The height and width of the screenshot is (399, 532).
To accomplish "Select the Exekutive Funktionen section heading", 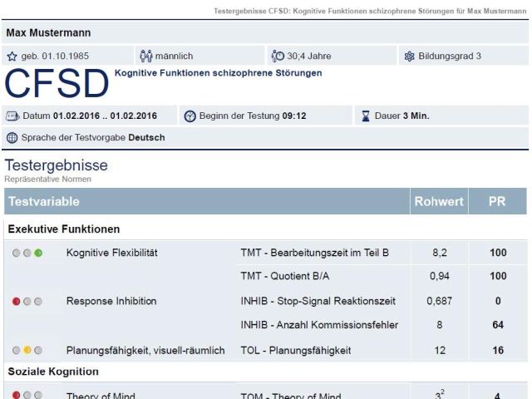I will point(64,229).
